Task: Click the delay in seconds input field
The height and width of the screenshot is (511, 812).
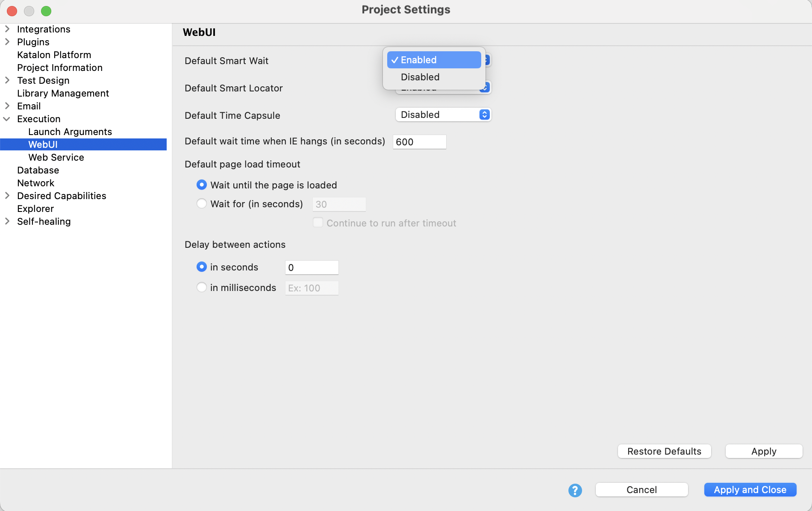Action: coord(312,267)
